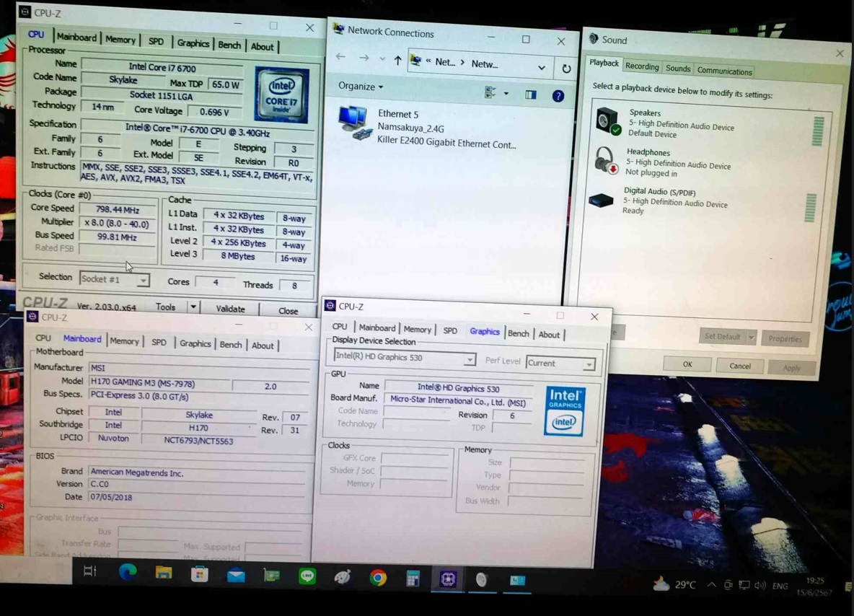Click the "Namsakuya_2.4G" network name
854x616 pixels.
coord(410,128)
